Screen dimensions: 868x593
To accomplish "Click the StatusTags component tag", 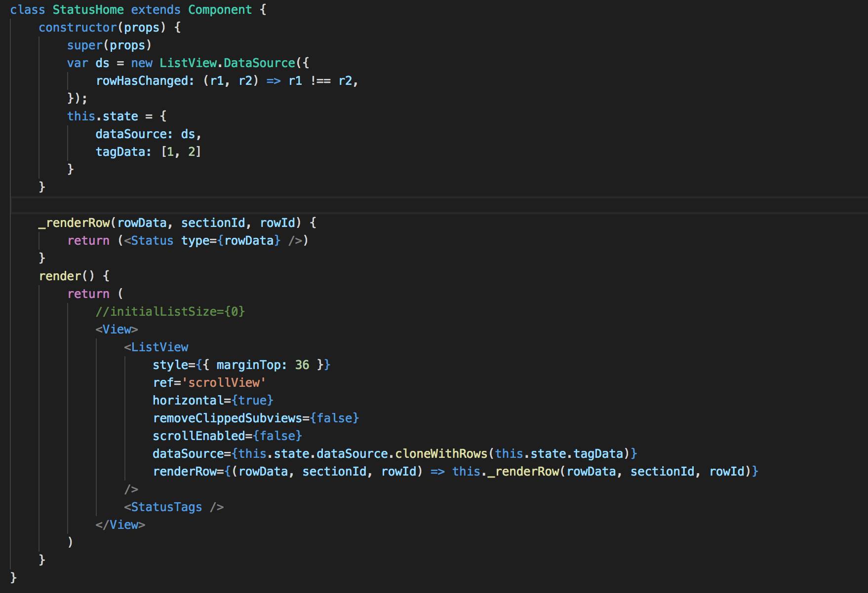I will point(166,507).
